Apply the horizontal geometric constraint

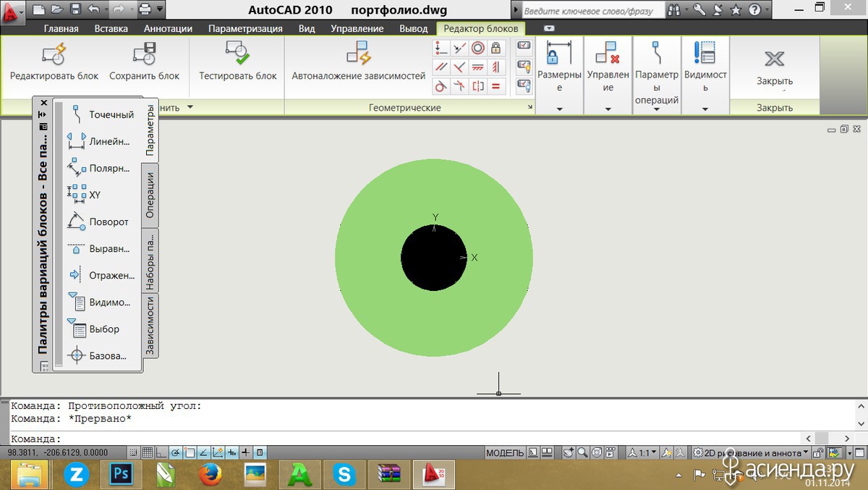pyautogui.click(x=477, y=67)
